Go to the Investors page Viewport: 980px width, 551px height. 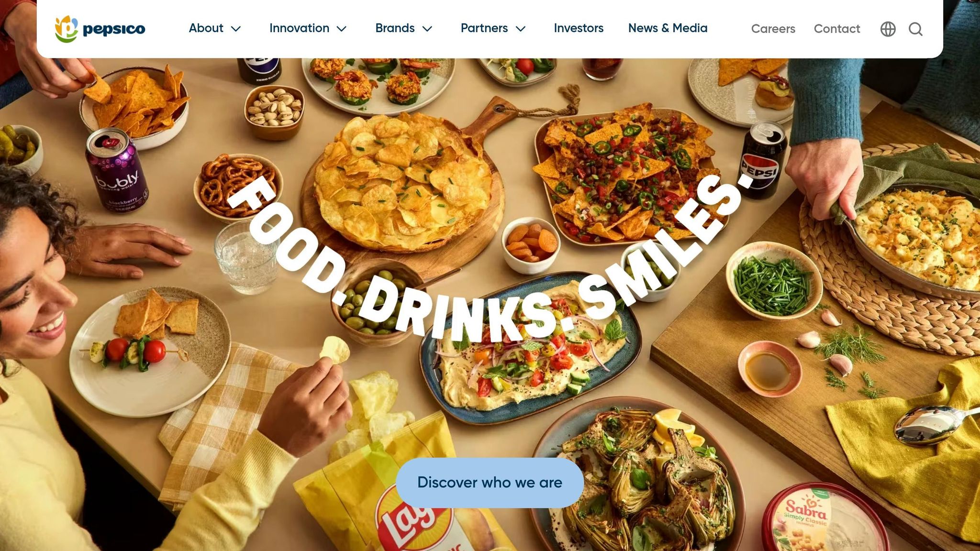(x=579, y=28)
